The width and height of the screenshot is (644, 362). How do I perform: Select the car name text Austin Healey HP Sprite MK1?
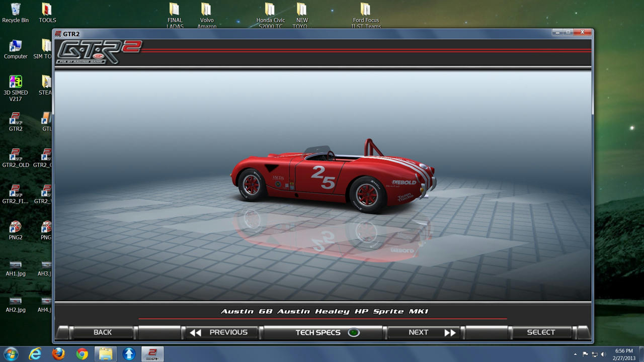click(353, 311)
